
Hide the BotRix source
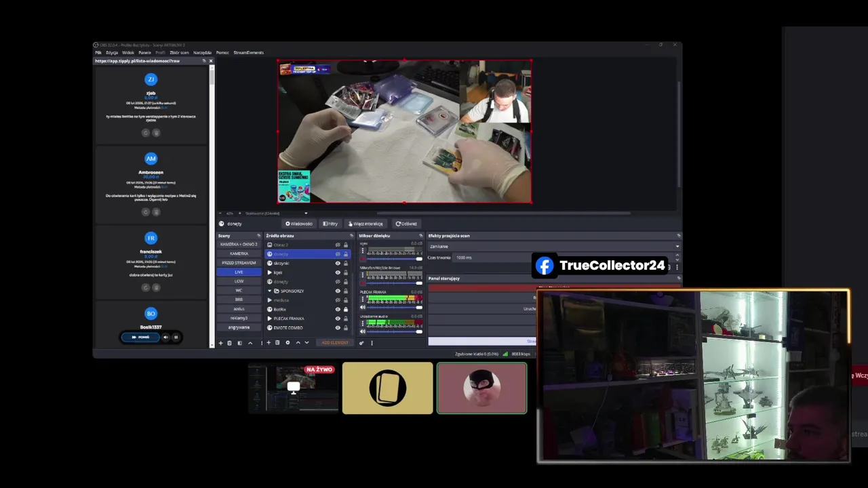click(338, 309)
